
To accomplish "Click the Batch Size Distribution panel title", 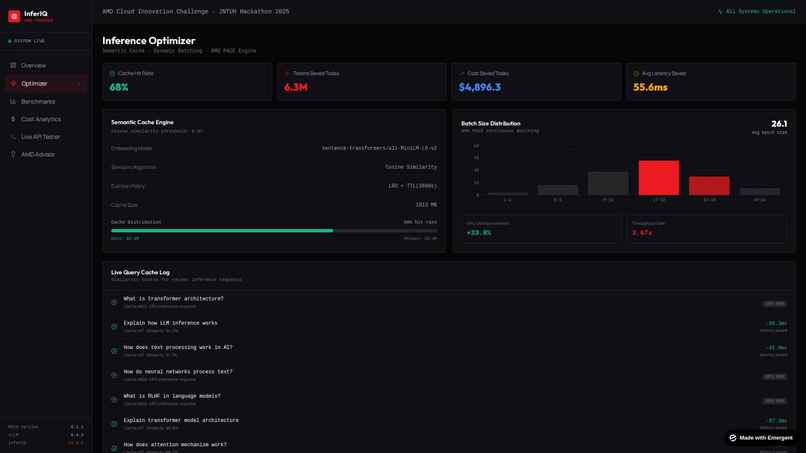I will tap(491, 123).
